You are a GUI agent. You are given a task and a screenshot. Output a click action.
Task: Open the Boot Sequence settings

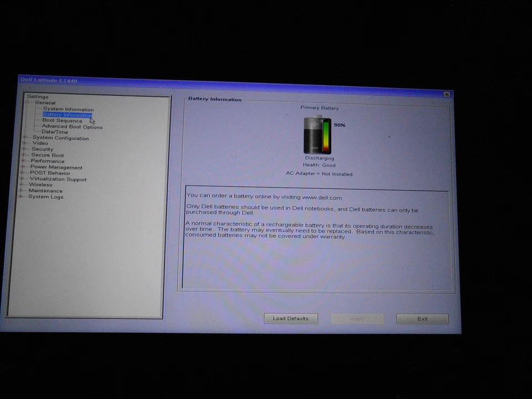[62, 120]
